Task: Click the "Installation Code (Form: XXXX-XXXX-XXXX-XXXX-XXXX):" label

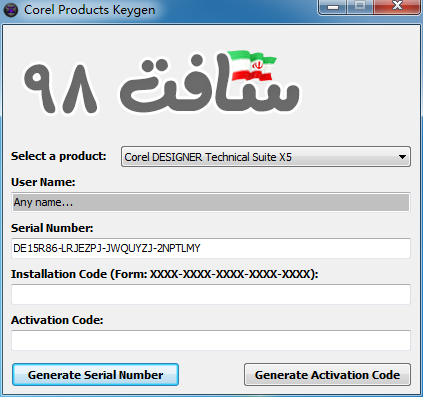Action: coord(165,274)
